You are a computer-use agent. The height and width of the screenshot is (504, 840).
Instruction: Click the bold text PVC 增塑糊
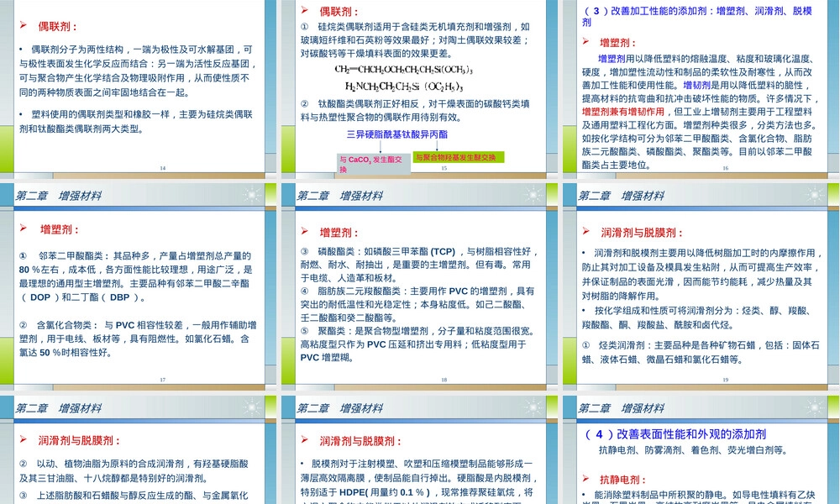327,357
